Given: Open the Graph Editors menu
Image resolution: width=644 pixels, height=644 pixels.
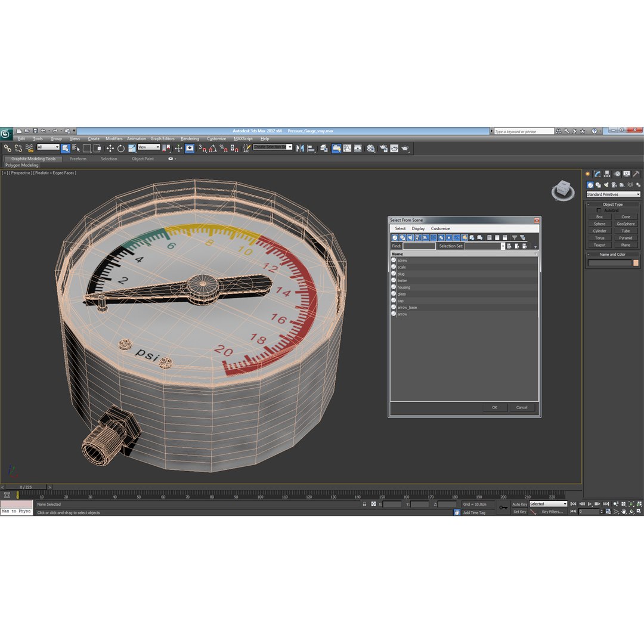Looking at the screenshot, I should [x=162, y=139].
